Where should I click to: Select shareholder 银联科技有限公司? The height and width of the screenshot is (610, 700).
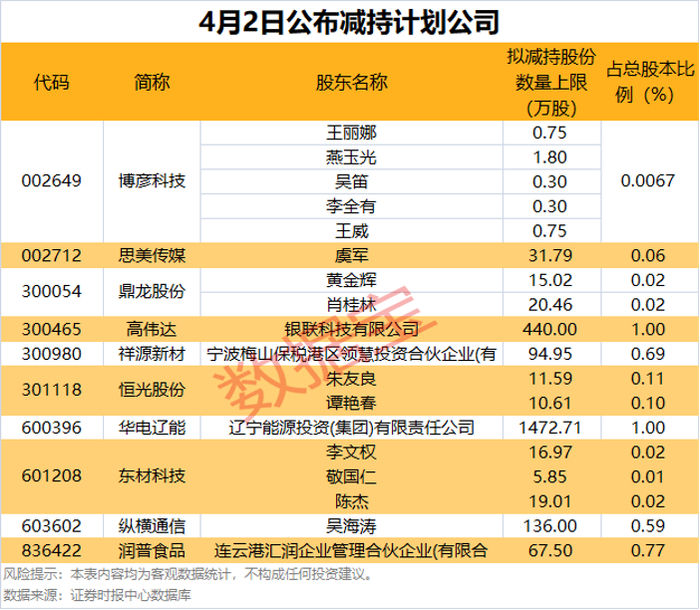[x=352, y=329]
